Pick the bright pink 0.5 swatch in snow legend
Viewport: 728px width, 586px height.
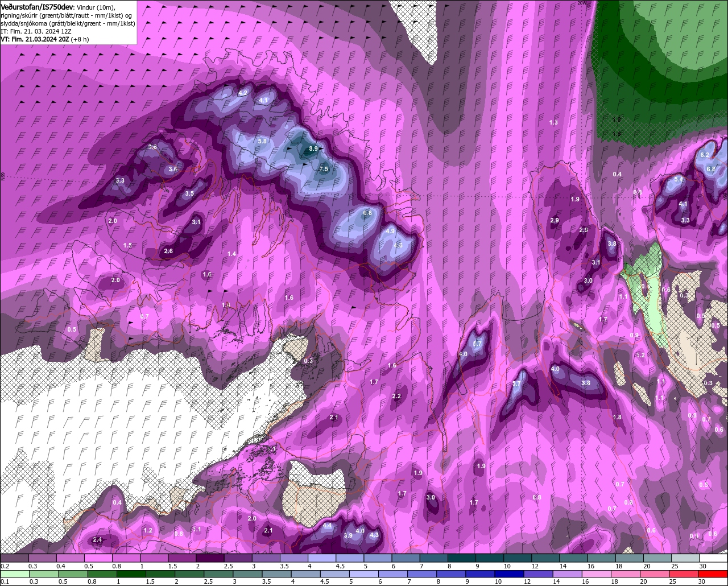98,558
